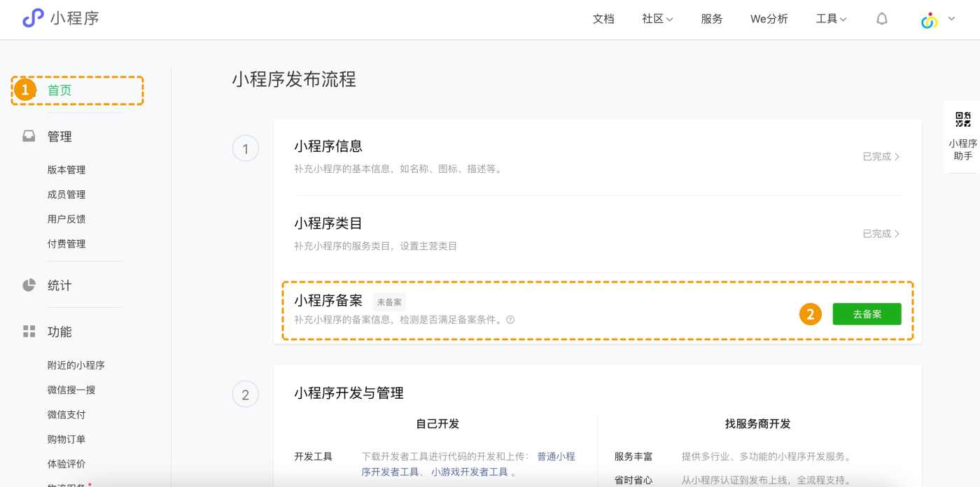
Task: Go to 首页 in the sidebar
Action: 59,90
